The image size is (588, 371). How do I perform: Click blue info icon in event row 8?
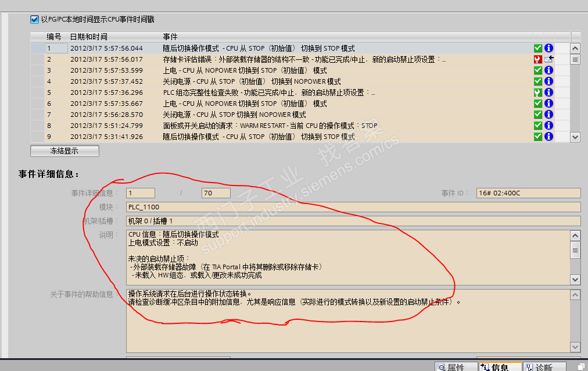pyautogui.click(x=548, y=125)
